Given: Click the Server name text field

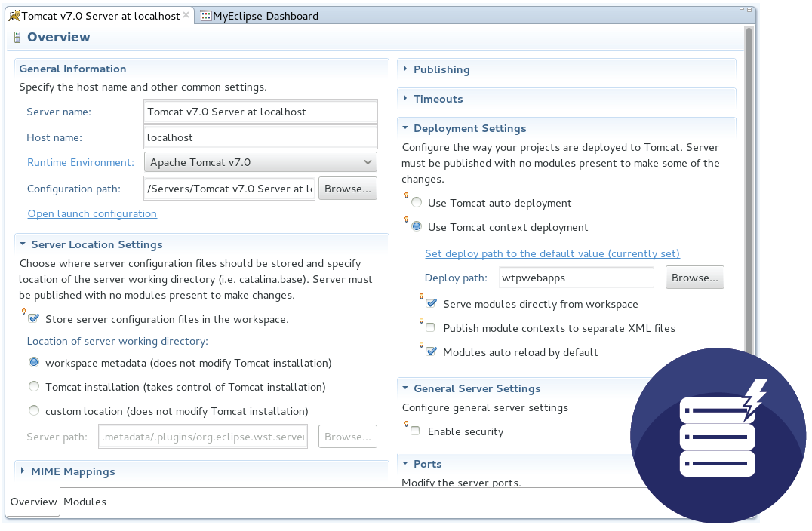Looking at the screenshot, I should pos(260,112).
